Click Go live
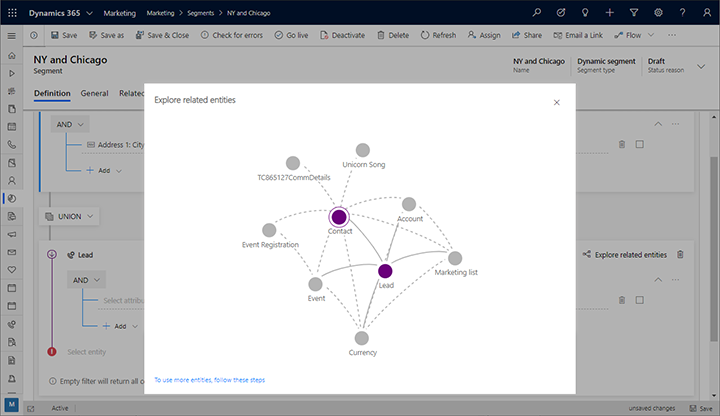Screen dimensions: 720x416 click(291, 35)
